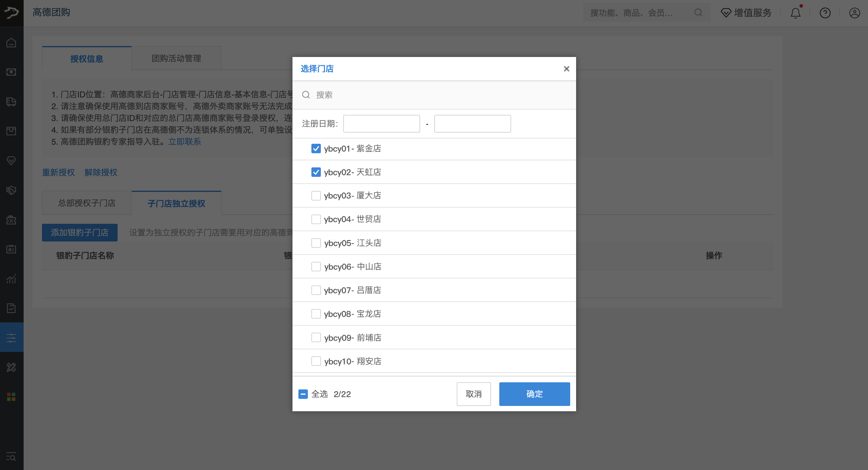Click the 立即联系 link
This screenshot has height=470, width=868.
[x=185, y=141]
